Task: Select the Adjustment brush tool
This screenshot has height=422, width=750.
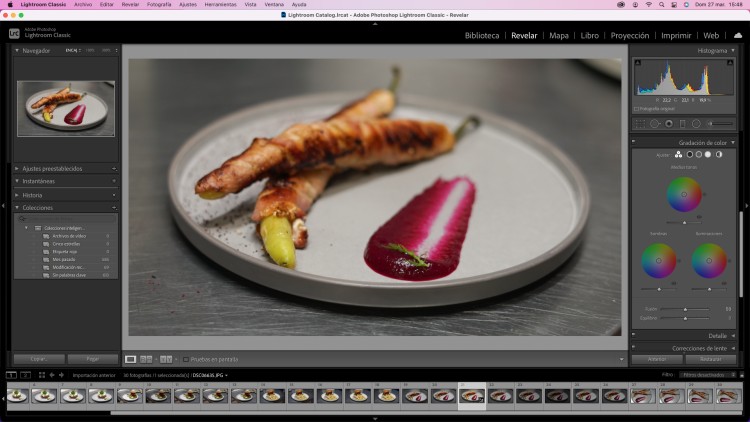Action: click(x=721, y=124)
